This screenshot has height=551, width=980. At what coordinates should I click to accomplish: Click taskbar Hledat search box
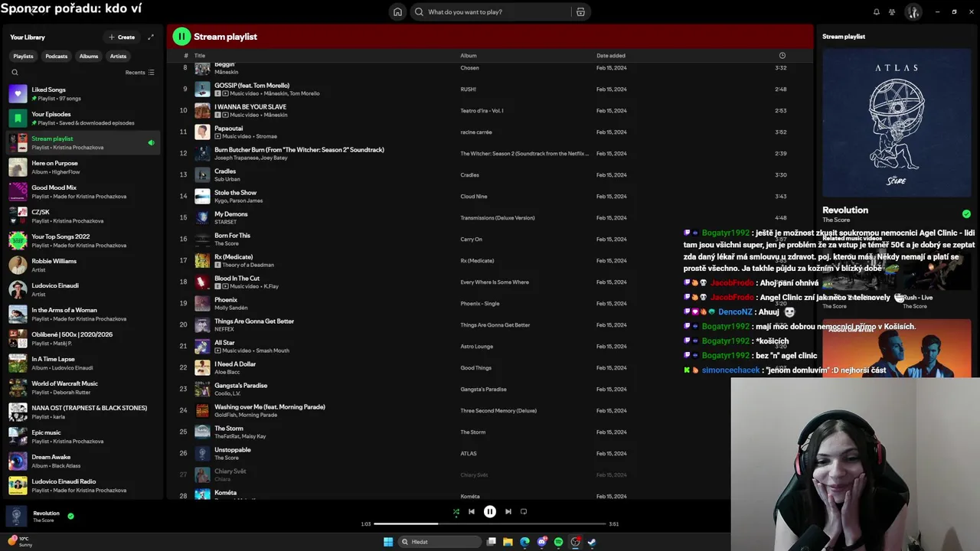439,542
